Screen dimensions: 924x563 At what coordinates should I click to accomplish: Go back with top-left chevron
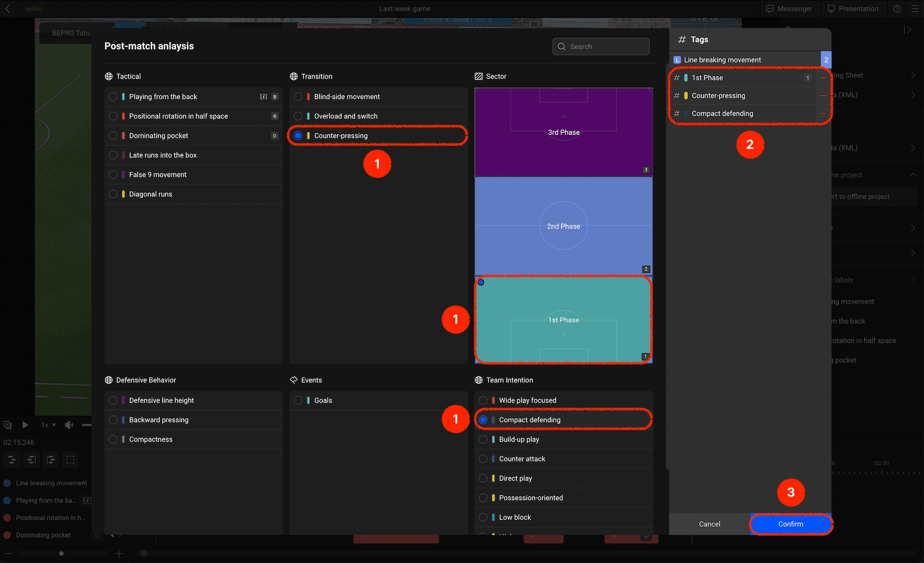[x=8, y=9]
